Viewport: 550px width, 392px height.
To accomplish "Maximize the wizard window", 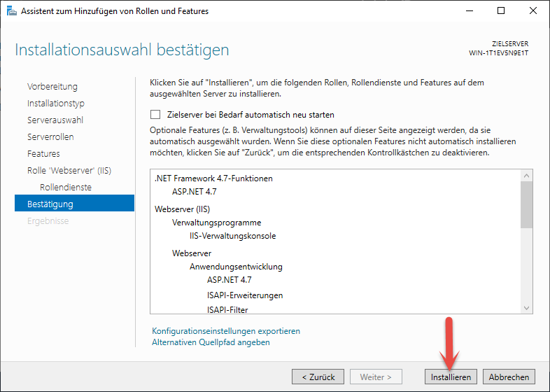I will pyautogui.click(x=500, y=11).
